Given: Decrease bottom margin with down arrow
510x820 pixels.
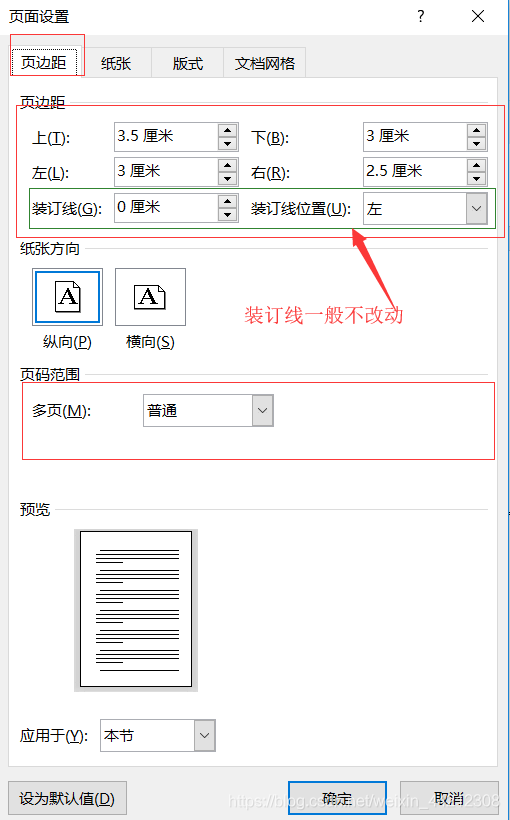Looking at the screenshot, I should pyautogui.click(x=477, y=144).
